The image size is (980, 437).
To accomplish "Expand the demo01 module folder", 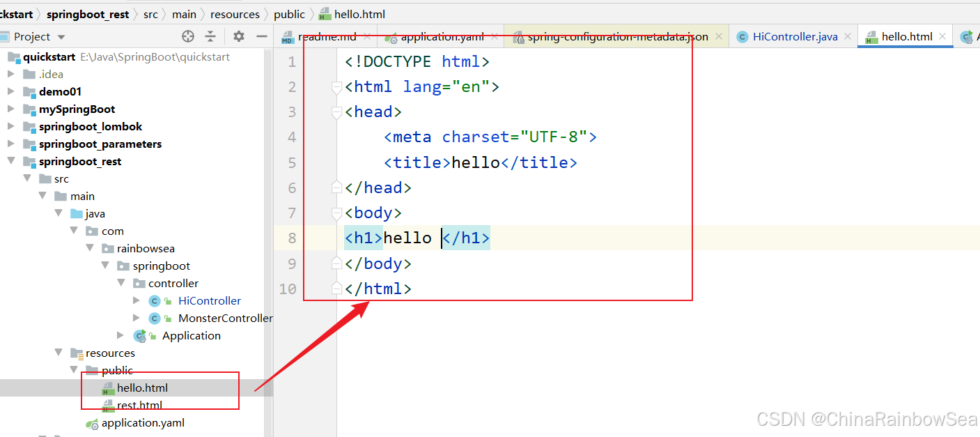I will (x=10, y=91).
